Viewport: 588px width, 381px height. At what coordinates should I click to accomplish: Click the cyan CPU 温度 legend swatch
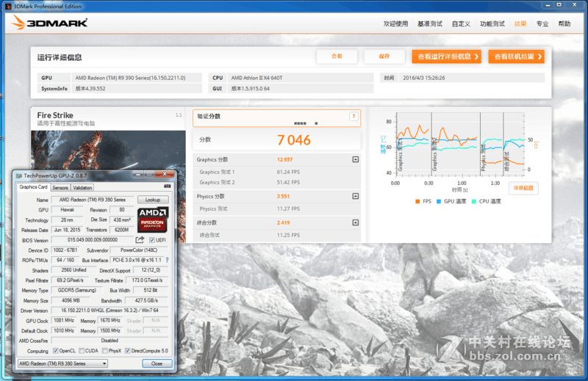tap(473, 202)
